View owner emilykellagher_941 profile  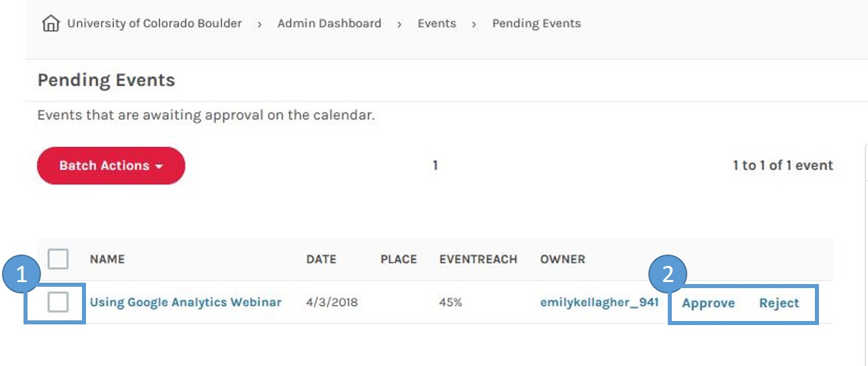[599, 302]
